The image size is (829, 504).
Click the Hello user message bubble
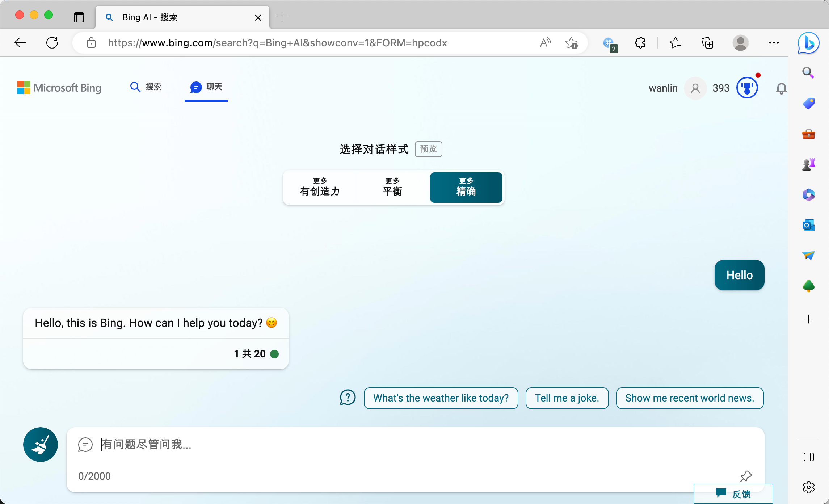click(x=740, y=275)
